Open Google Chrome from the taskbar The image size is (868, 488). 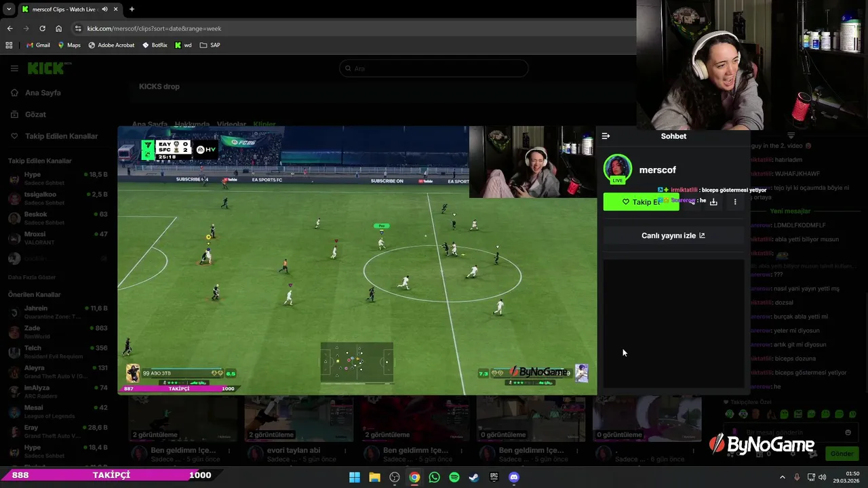[414, 477]
